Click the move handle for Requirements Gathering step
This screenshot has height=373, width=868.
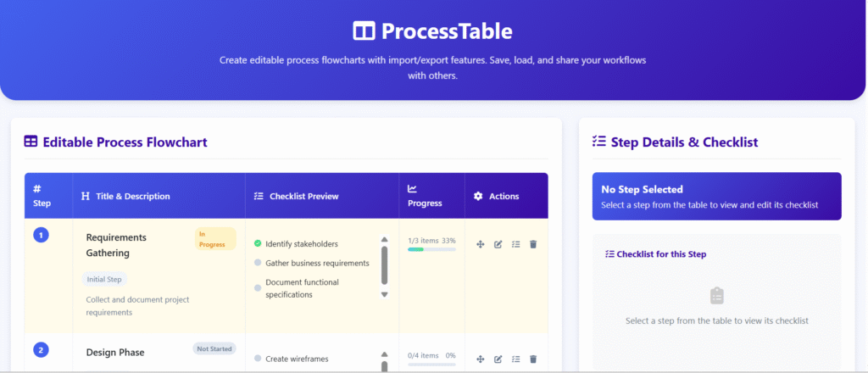[481, 244]
